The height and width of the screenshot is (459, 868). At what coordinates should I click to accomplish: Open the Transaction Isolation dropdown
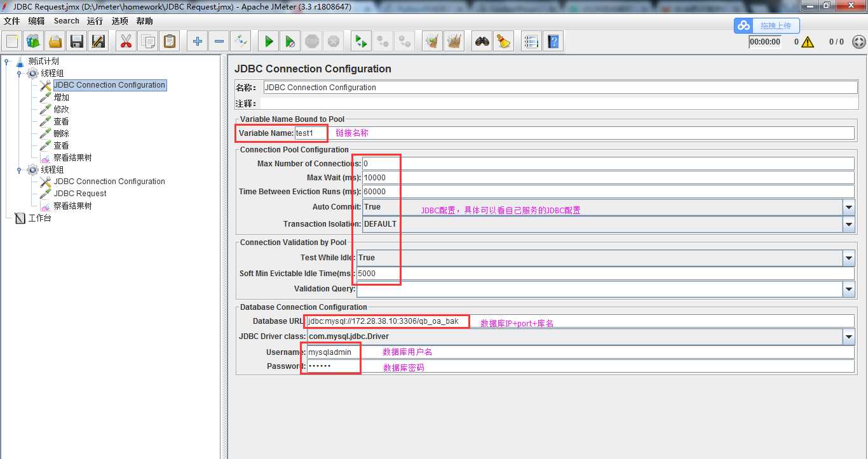coord(849,224)
